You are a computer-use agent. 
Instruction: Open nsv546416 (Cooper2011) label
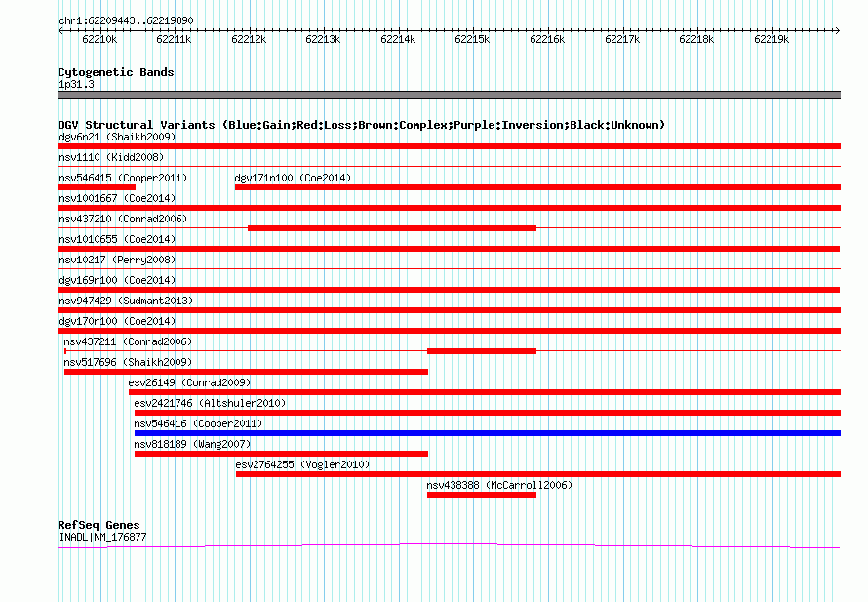(198, 423)
